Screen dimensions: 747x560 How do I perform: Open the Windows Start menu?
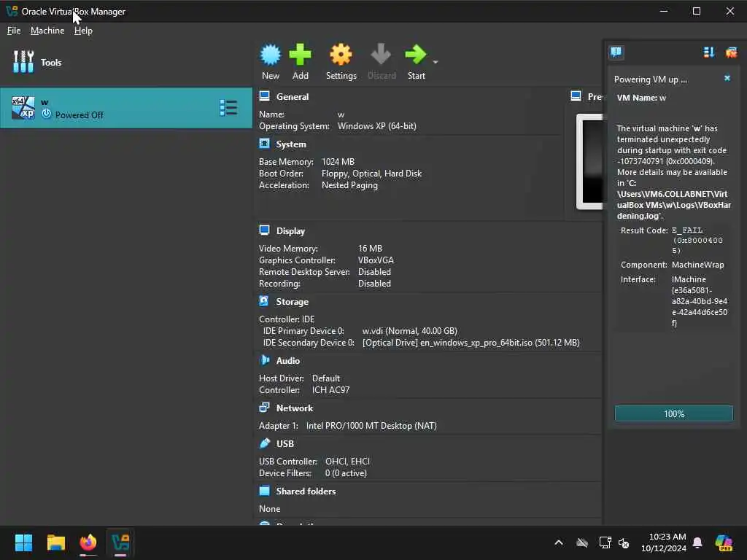pyautogui.click(x=23, y=542)
